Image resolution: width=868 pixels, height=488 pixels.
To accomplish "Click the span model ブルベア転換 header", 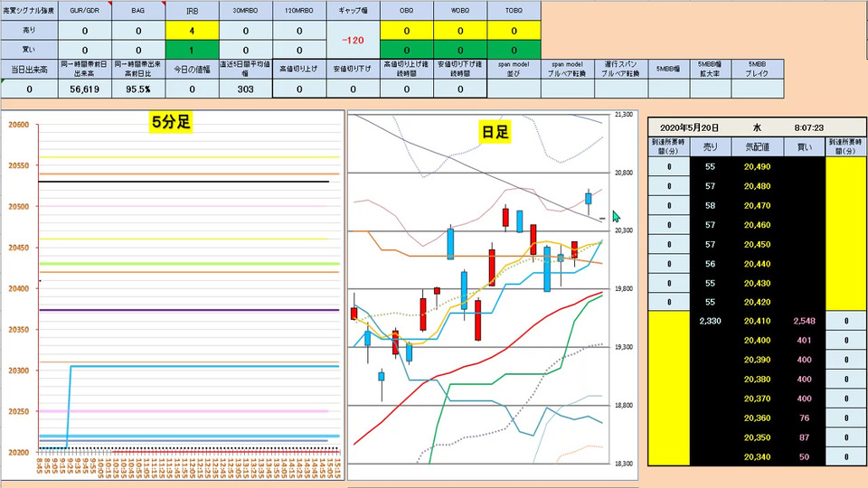I will pyautogui.click(x=567, y=70).
